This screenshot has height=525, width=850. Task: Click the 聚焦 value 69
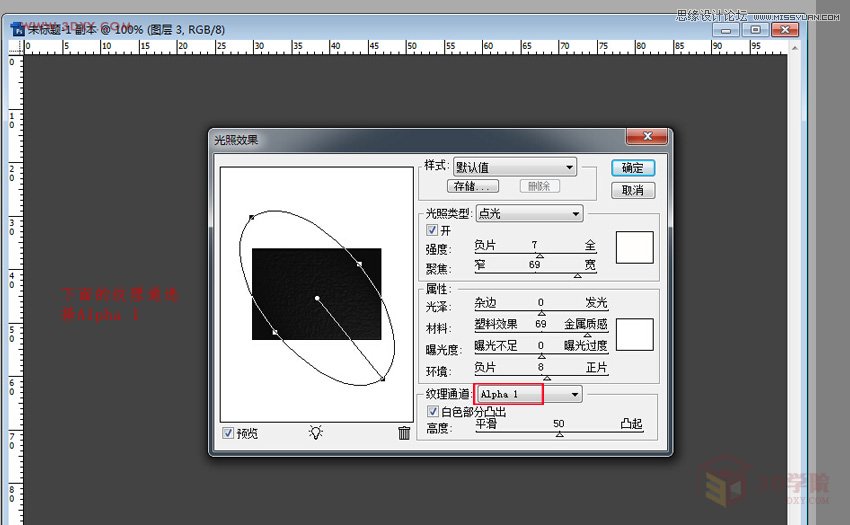[535, 264]
